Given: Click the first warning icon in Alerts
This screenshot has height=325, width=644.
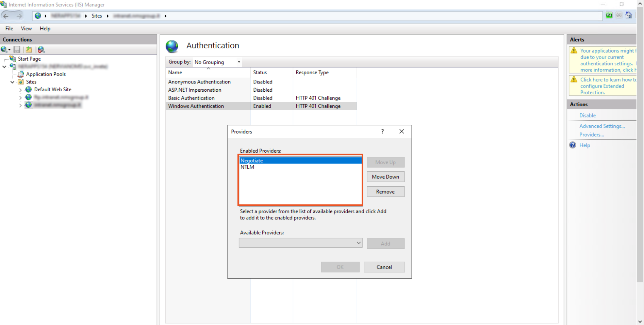Looking at the screenshot, I should [574, 51].
